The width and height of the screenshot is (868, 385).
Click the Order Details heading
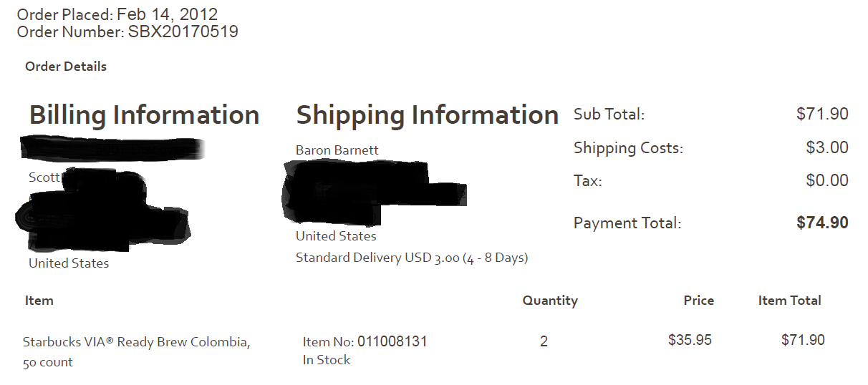coord(66,67)
